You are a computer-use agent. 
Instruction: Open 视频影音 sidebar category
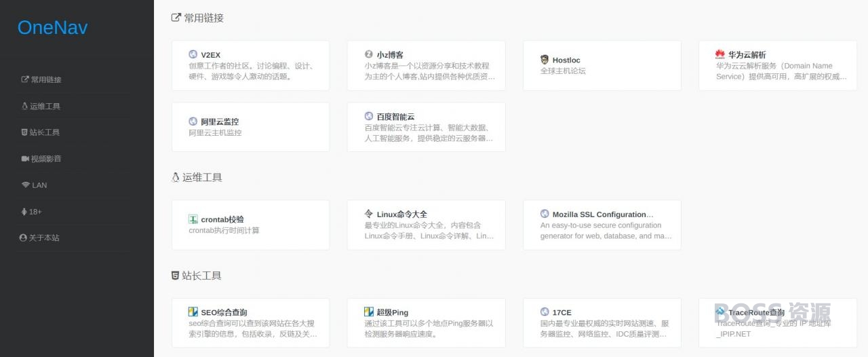pos(46,159)
